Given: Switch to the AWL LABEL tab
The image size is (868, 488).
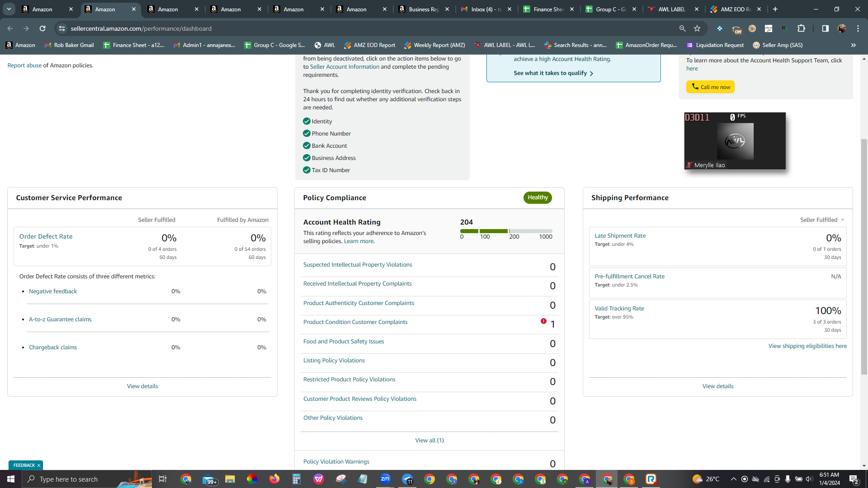Looking at the screenshot, I should [673, 9].
